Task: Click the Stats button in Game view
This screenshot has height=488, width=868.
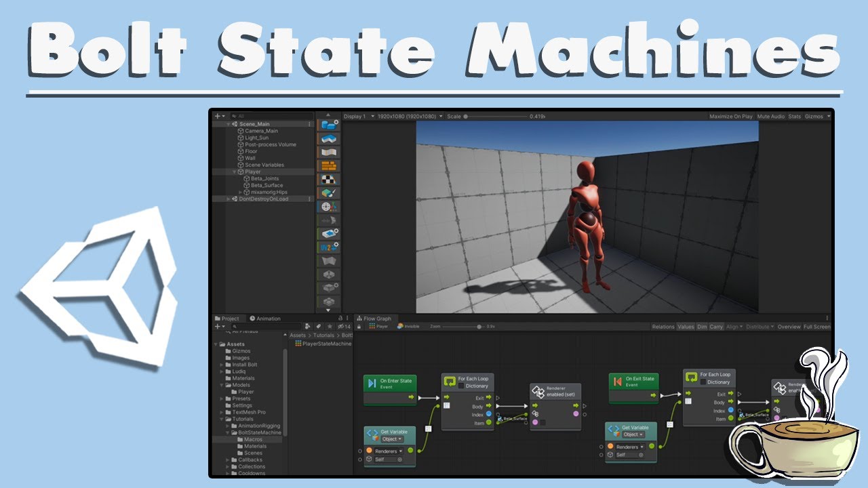Action: (x=795, y=117)
